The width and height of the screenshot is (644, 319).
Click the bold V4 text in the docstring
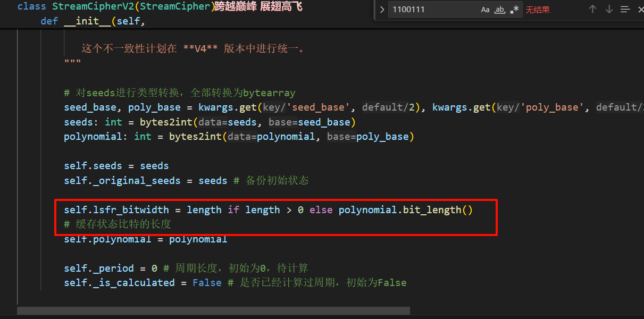[200, 49]
